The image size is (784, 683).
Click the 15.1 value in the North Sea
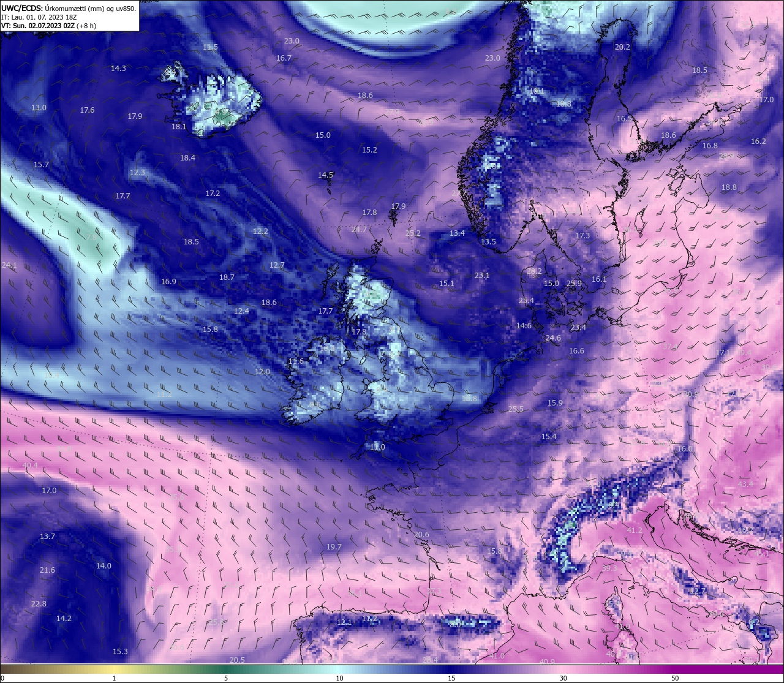[x=447, y=283]
